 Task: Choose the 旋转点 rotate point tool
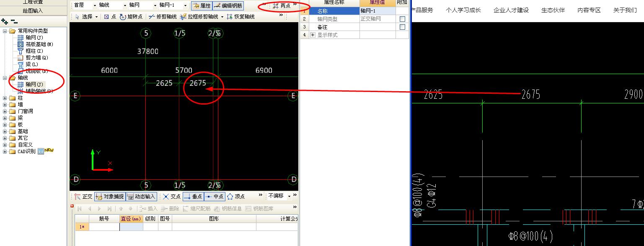pyautogui.click(x=131, y=17)
